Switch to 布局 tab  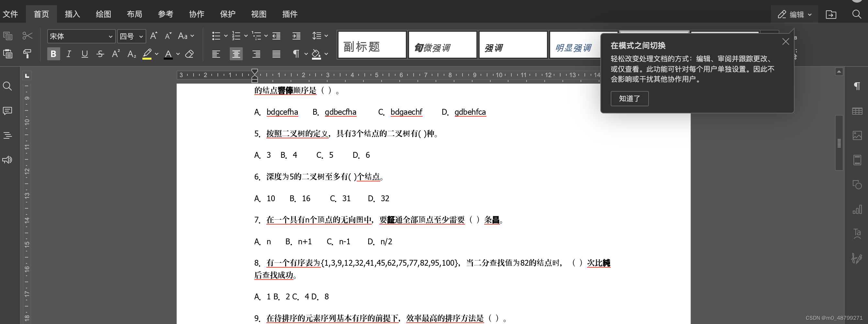pos(134,14)
